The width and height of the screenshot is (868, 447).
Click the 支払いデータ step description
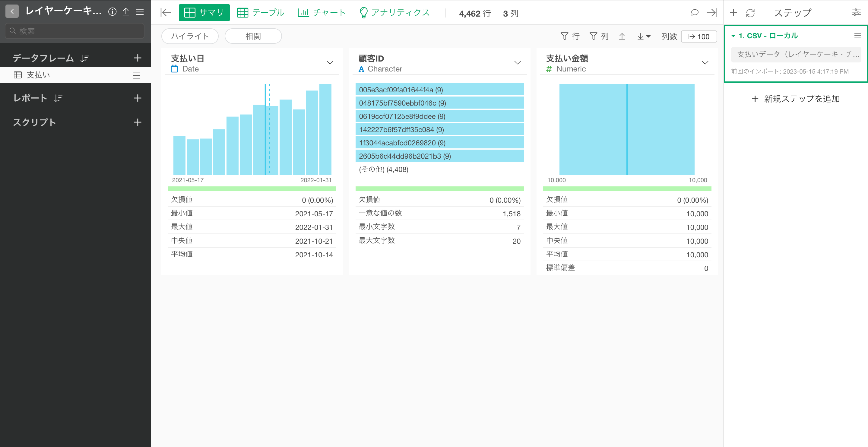pyautogui.click(x=796, y=54)
